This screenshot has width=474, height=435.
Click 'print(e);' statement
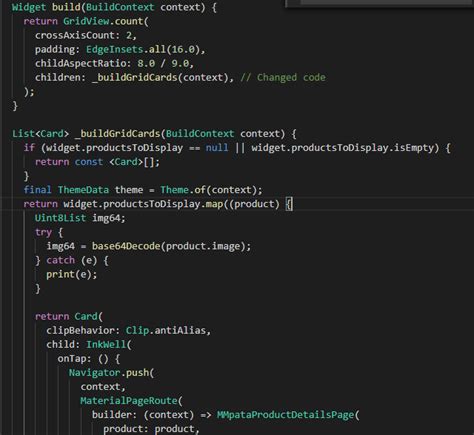(x=72, y=274)
